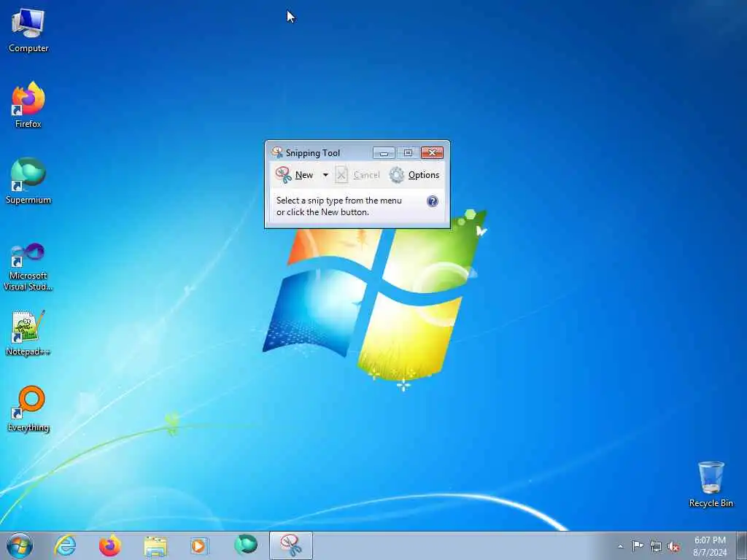Close the Snipping Tool window
747x560 pixels.
432,153
